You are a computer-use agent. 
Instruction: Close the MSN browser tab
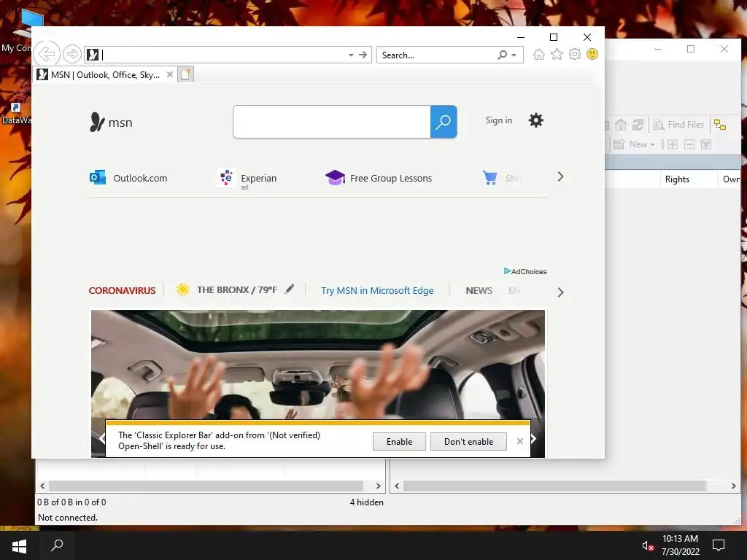coord(169,75)
